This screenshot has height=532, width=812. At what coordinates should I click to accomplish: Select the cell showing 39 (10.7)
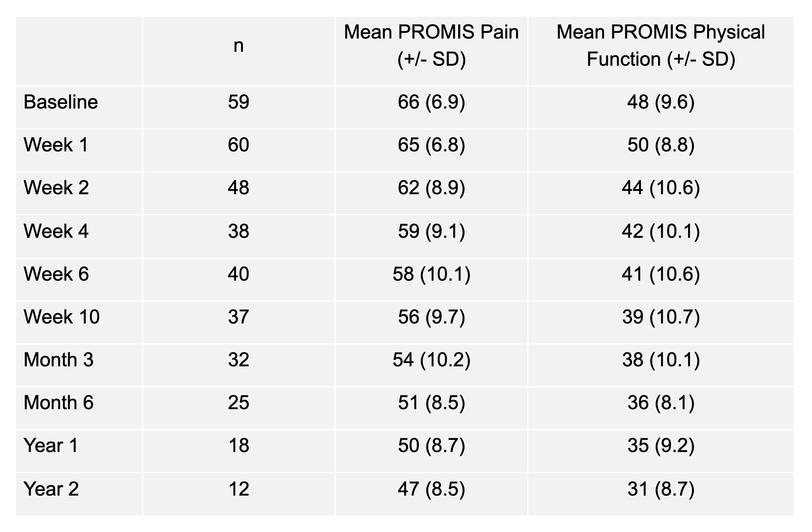(661, 317)
